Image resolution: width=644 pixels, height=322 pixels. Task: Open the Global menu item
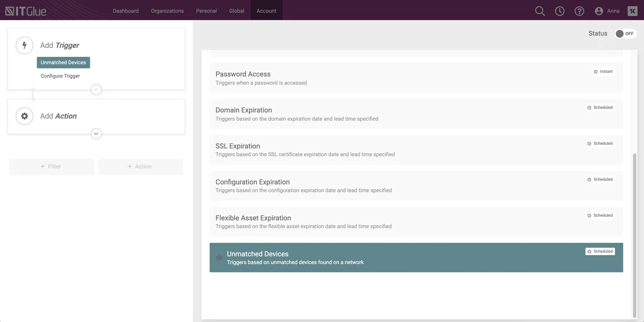pos(236,11)
